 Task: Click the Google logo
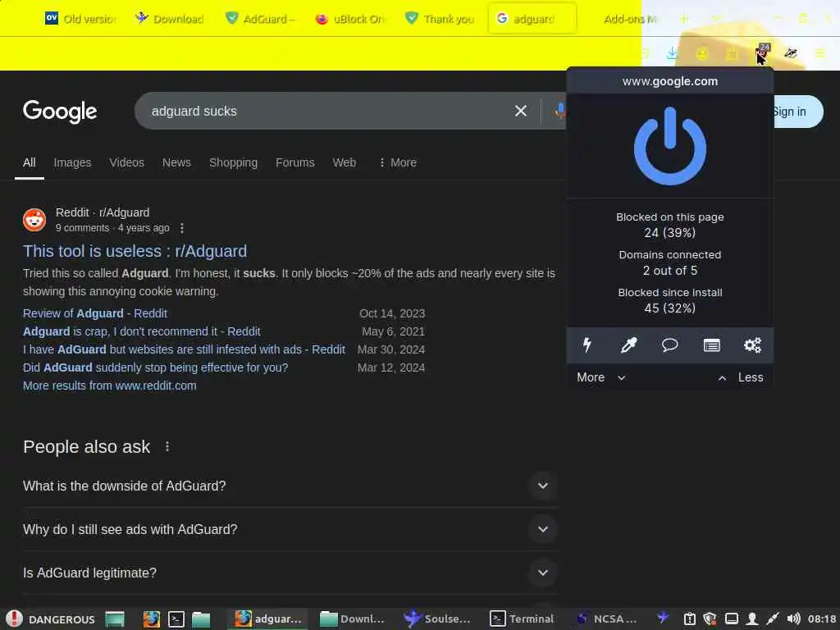(x=60, y=112)
